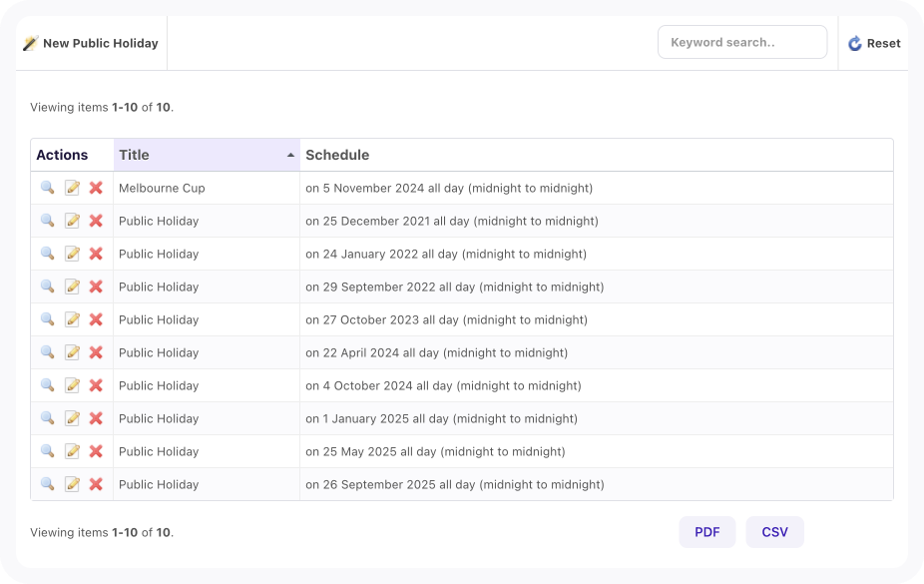Focus the Keyword search field
This screenshot has height=584, width=924.
tap(741, 42)
